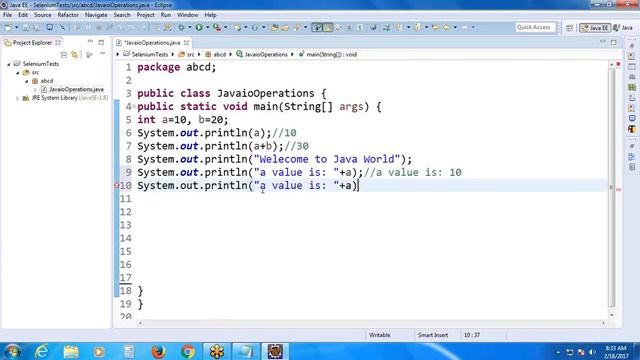This screenshot has height=360, width=640.
Task: Expand the JRE System Library node
Action: [x=18, y=98]
